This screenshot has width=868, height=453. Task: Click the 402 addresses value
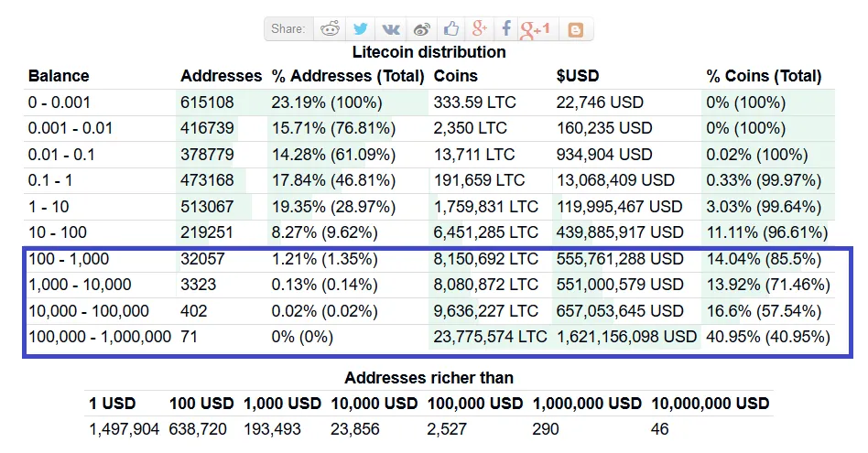pos(194,310)
